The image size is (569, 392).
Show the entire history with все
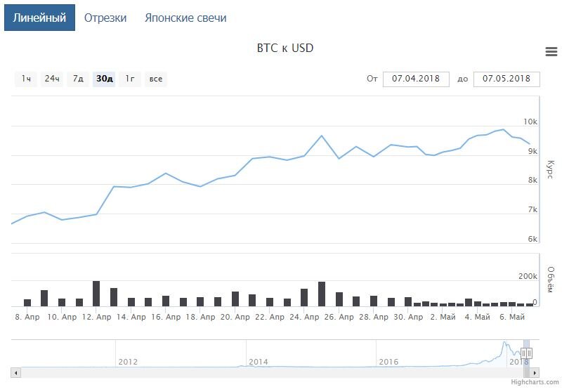(x=156, y=79)
